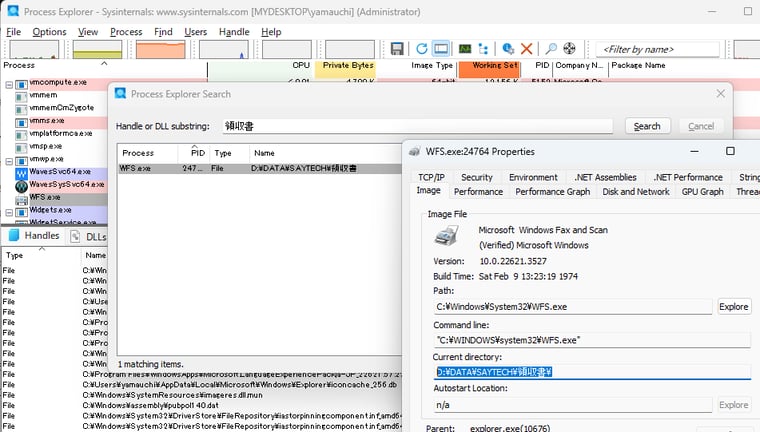Sort by Package Name column header
760x432 pixels.
(x=638, y=65)
